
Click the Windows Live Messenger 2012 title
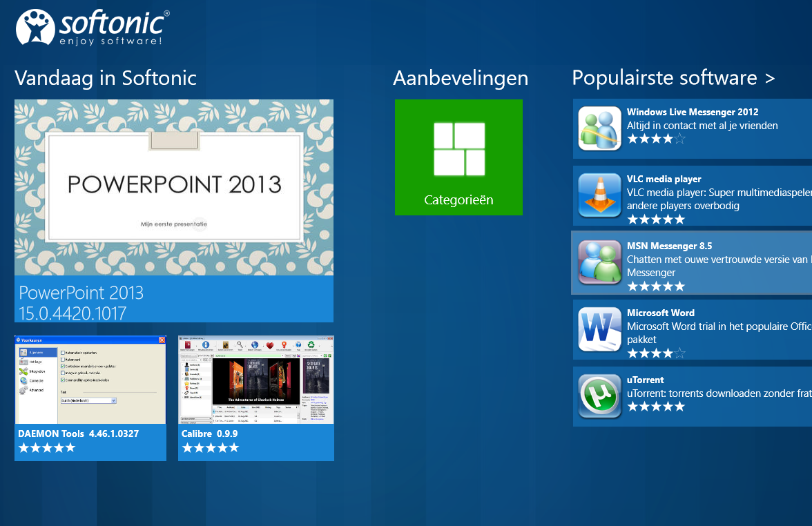click(693, 112)
